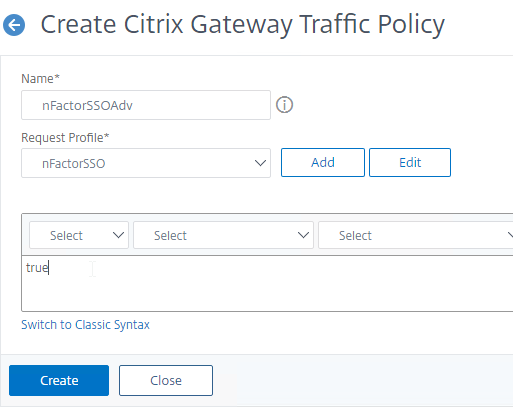Expand the first Select expression dropdown
This screenshot has width=513, height=407.
pyautogui.click(x=79, y=235)
